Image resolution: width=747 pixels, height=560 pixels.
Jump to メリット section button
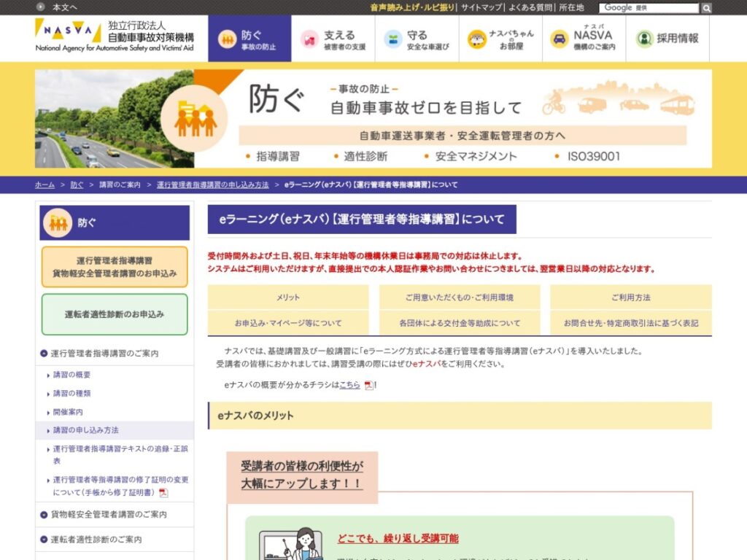point(288,297)
